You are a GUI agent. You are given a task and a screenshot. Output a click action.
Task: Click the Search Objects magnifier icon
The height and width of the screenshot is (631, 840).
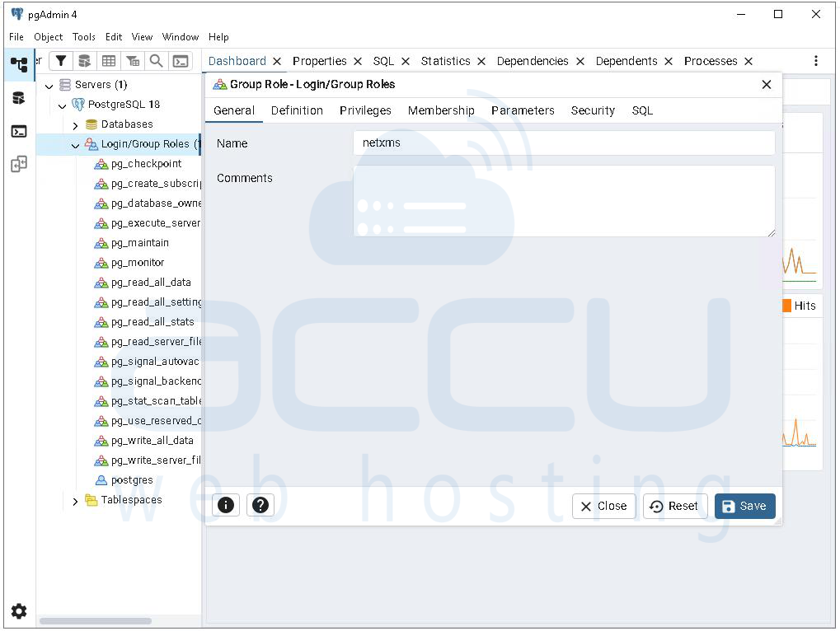[156, 61]
